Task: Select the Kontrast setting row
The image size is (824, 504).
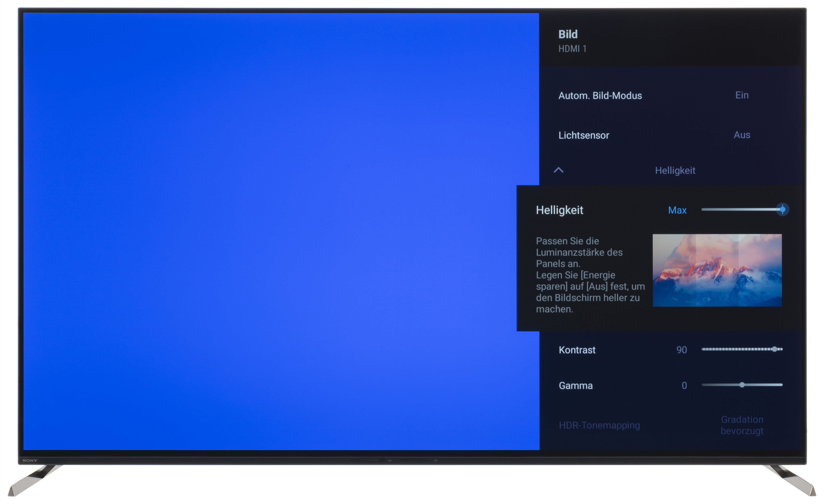Action: click(577, 350)
